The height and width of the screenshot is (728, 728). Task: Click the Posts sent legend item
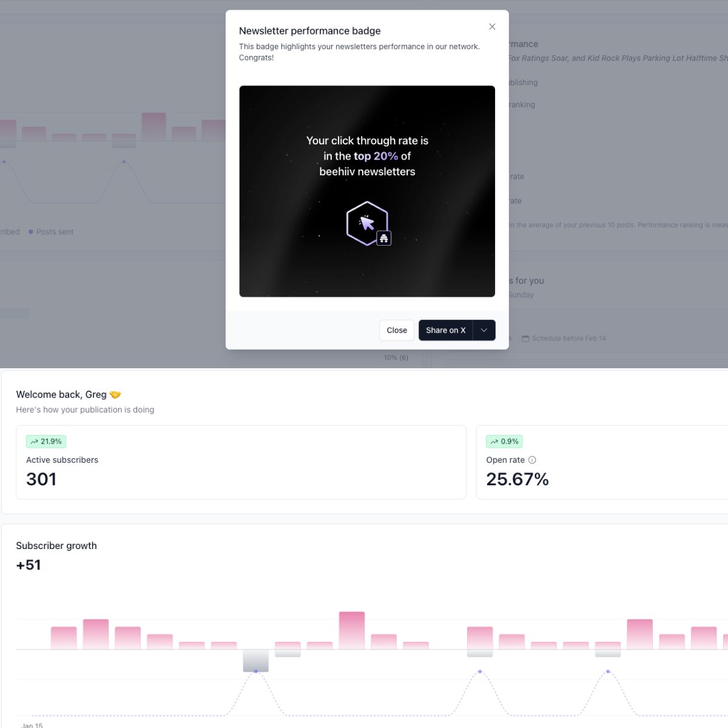(x=51, y=232)
